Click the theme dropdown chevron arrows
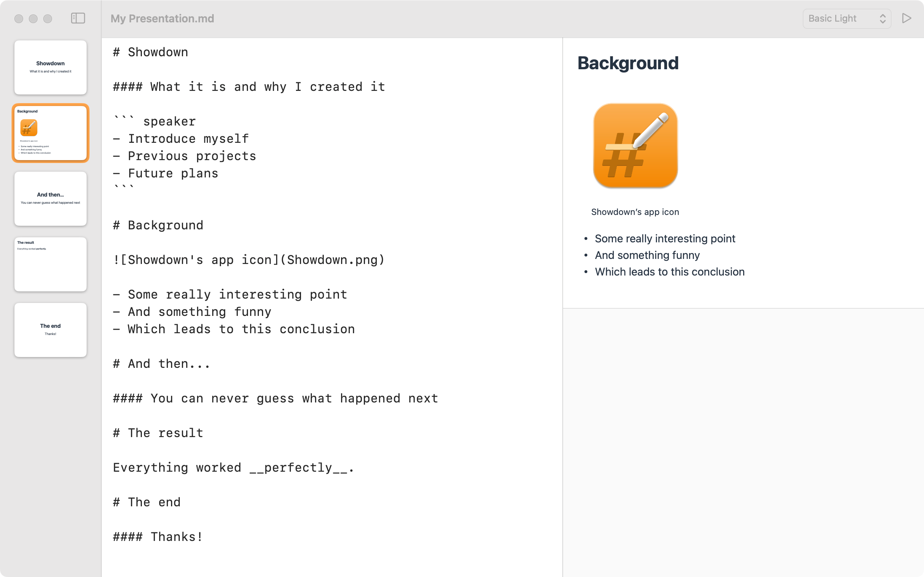The height and width of the screenshot is (577, 924). pos(882,19)
